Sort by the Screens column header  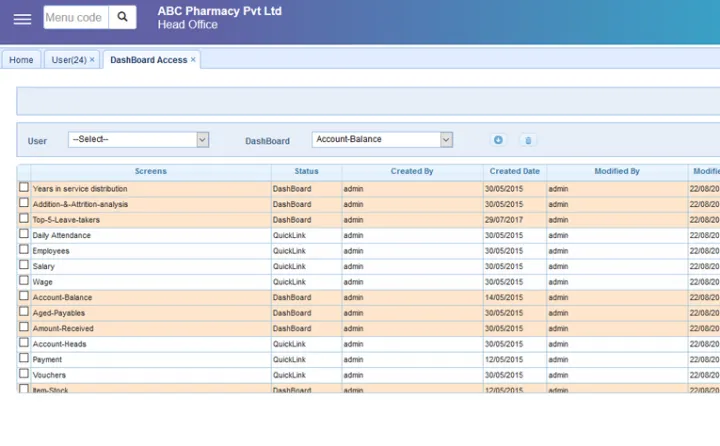(150, 172)
